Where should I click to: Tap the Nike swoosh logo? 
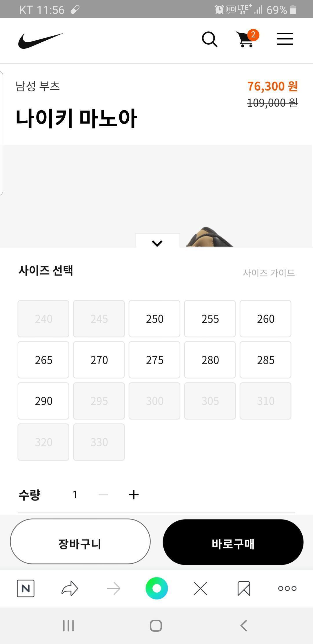[x=41, y=40]
